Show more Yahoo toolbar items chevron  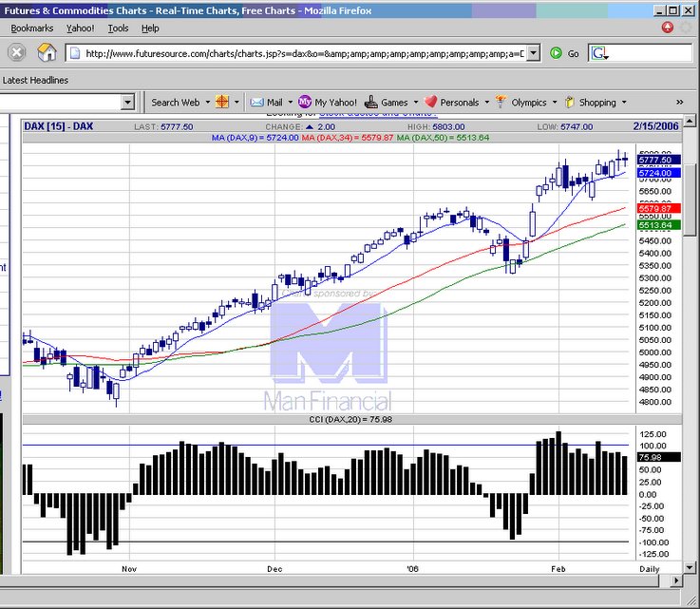(679, 103)
